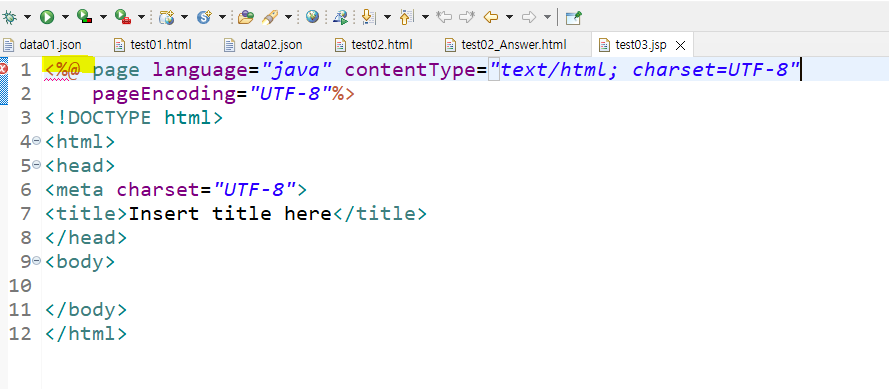Open the Next Annotation dropdown arrow
The image size is (889, 389).
pos(388,18)
